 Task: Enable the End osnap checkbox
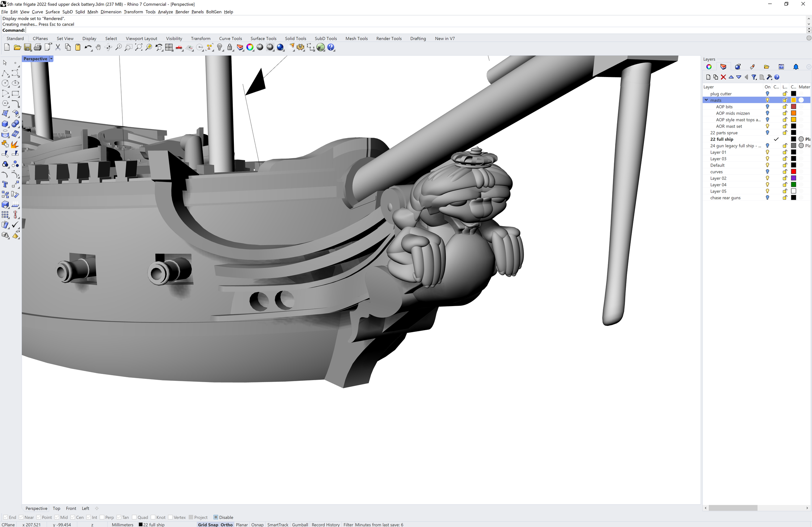pyautogui.click(x=6, y=517)
